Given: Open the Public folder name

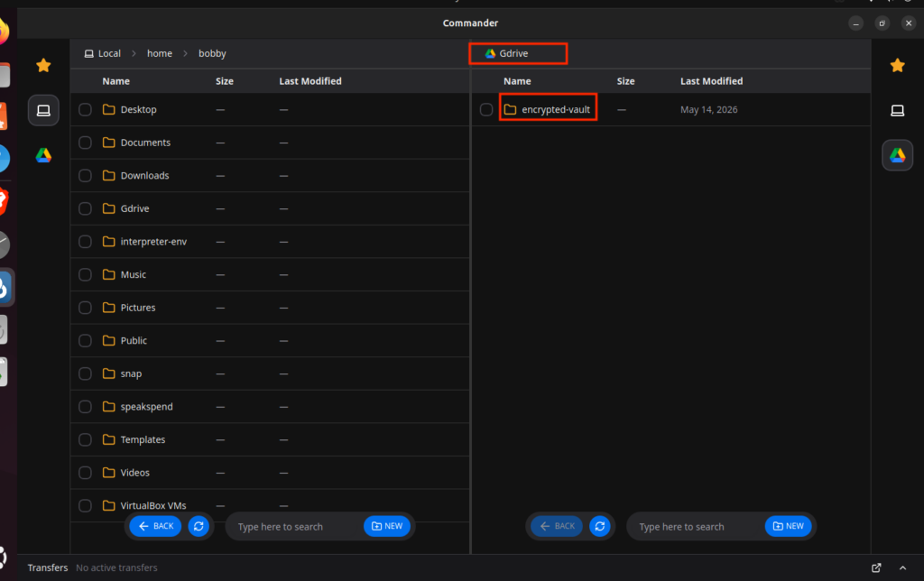Looking at the screenshot, I should point(134,341).
